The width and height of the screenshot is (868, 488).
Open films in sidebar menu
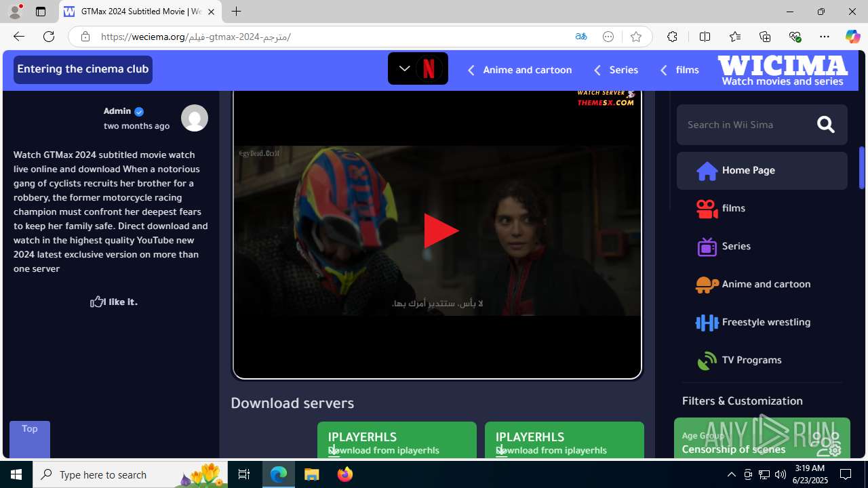762,208
